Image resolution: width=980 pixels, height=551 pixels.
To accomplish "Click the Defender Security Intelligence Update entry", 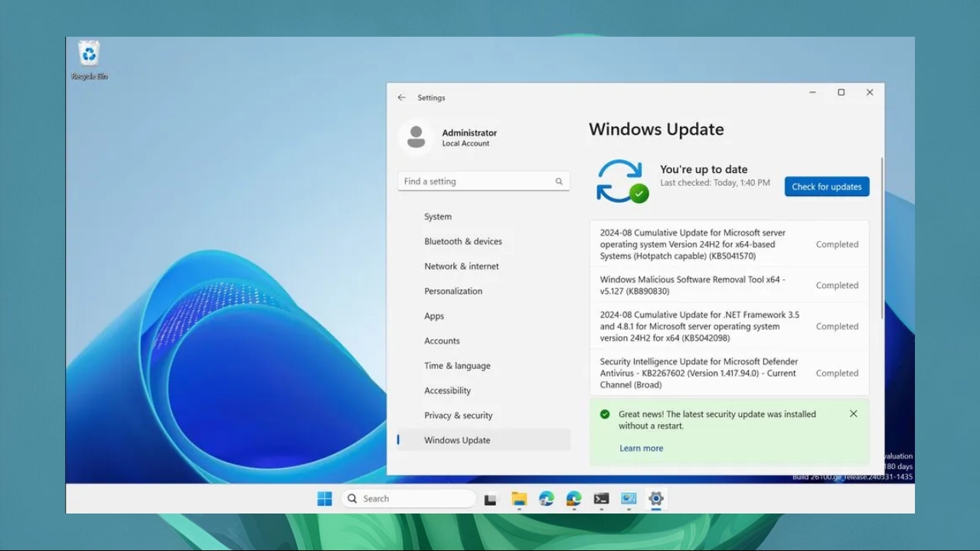I will click(730, 373).
